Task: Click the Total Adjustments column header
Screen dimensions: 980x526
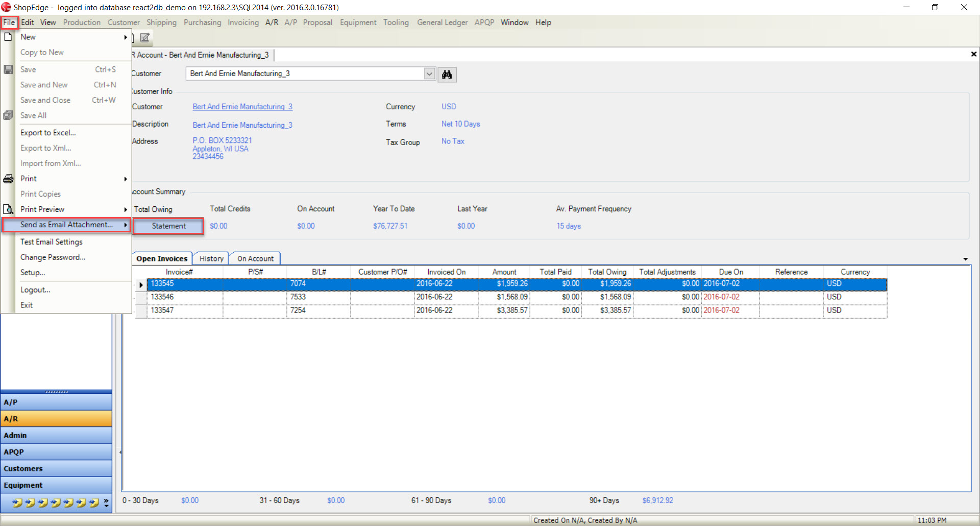Action: pos(668,272)
